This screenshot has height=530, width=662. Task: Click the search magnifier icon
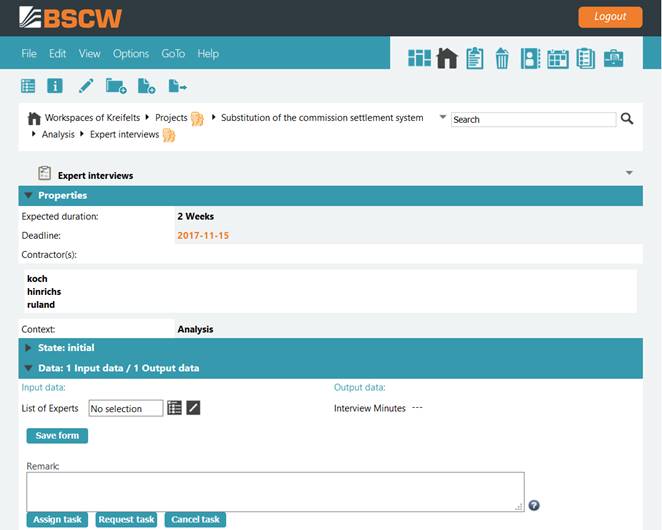point(627,119)
